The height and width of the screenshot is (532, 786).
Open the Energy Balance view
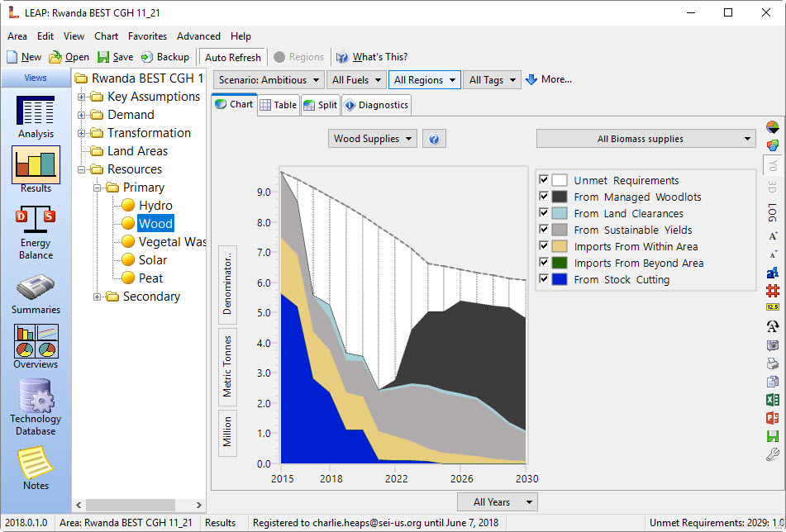click(36, 232)
